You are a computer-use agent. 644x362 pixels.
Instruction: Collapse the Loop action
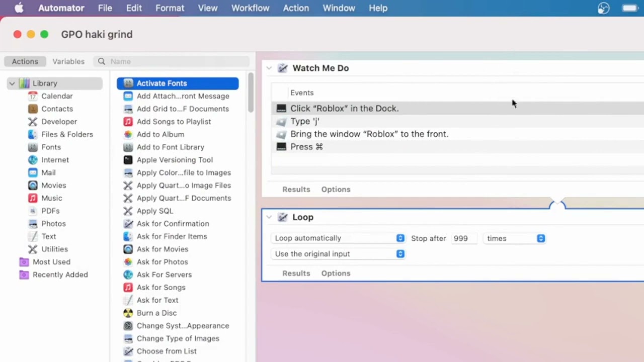tap(269, 217)
